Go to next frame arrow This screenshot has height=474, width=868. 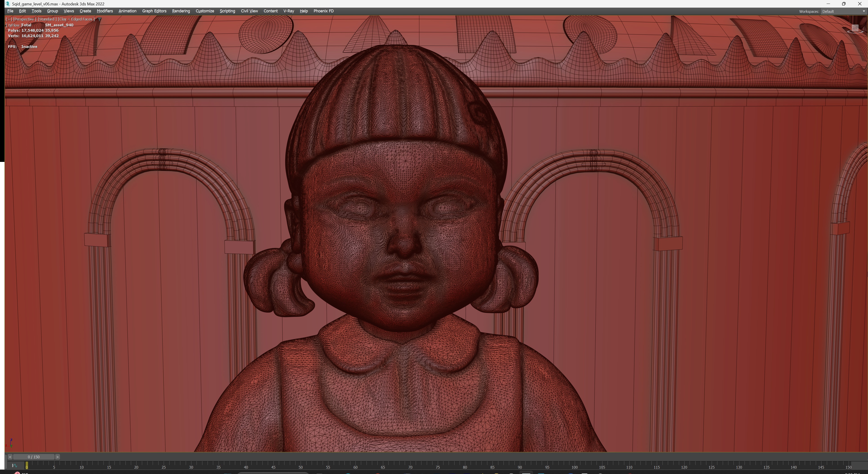58,457
